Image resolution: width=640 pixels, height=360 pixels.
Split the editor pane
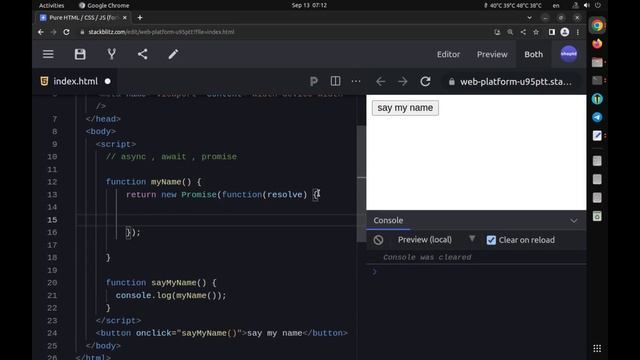[336, 81]
